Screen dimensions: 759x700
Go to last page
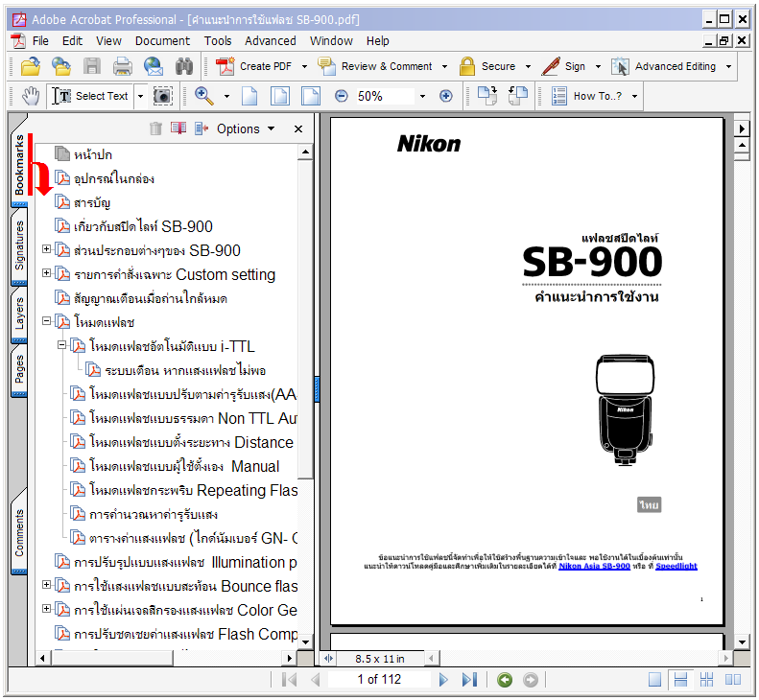click(469, 680)
